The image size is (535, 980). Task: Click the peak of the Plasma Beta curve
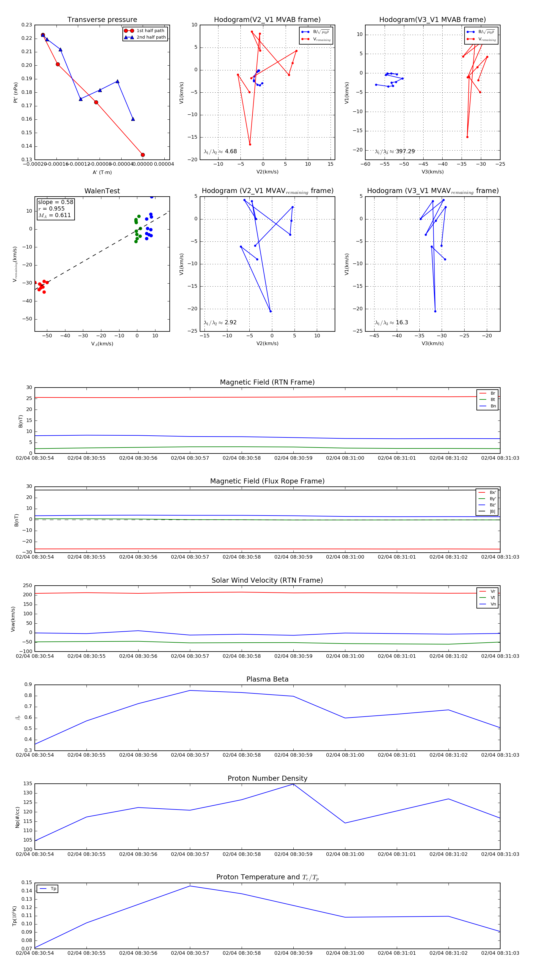pos(190,690)
